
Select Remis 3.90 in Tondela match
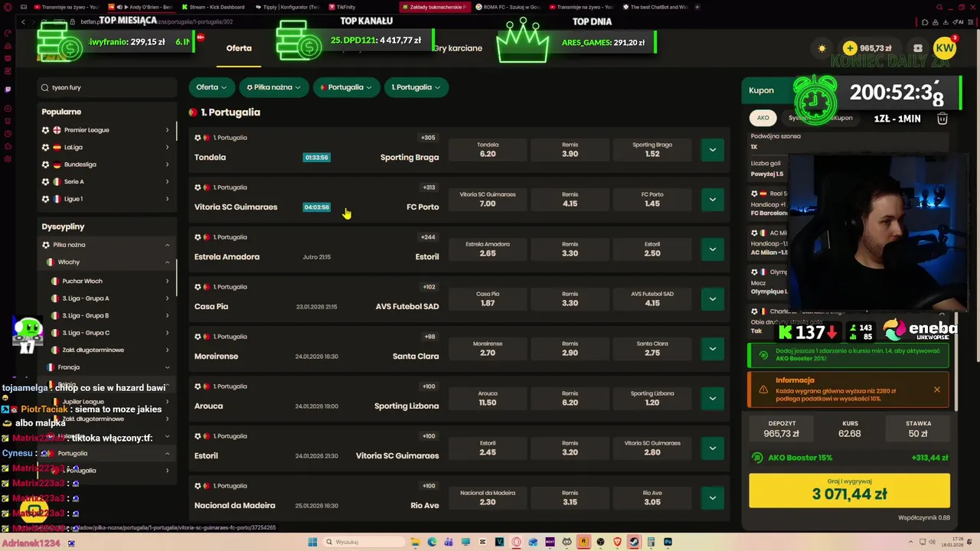click(x=570, y=149)
